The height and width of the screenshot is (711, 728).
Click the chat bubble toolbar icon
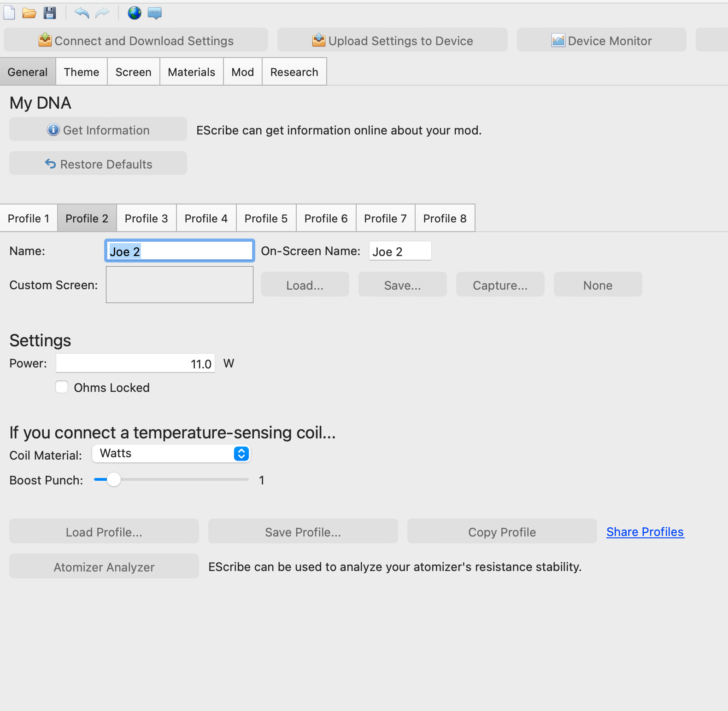pos(155,13)
